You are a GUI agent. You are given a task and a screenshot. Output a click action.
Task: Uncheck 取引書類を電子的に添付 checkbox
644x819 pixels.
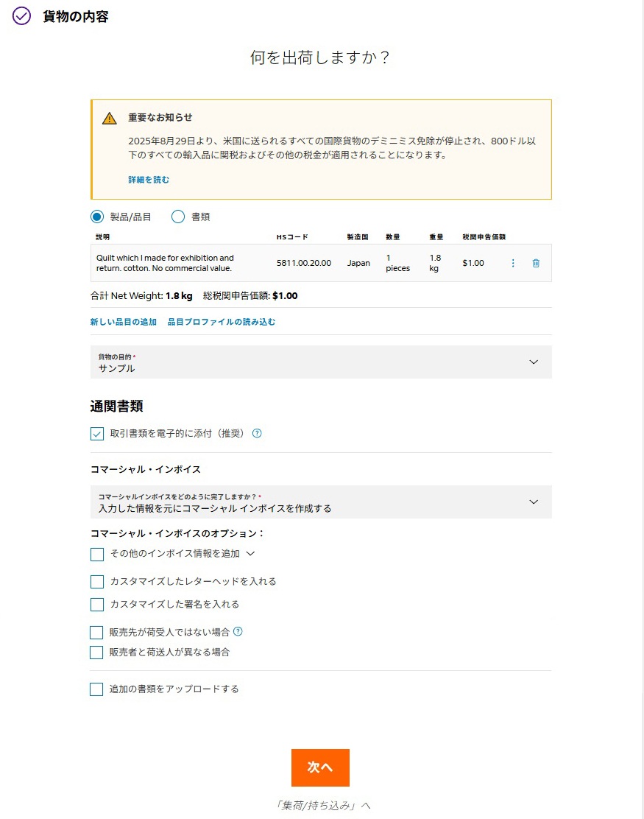(x=97, y=434)
